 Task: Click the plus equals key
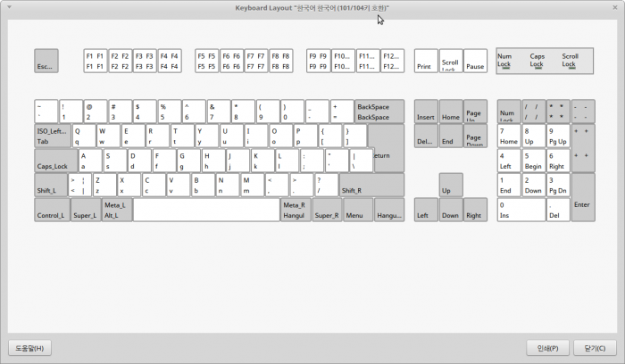pyautogui.click(x=342, y=112)
